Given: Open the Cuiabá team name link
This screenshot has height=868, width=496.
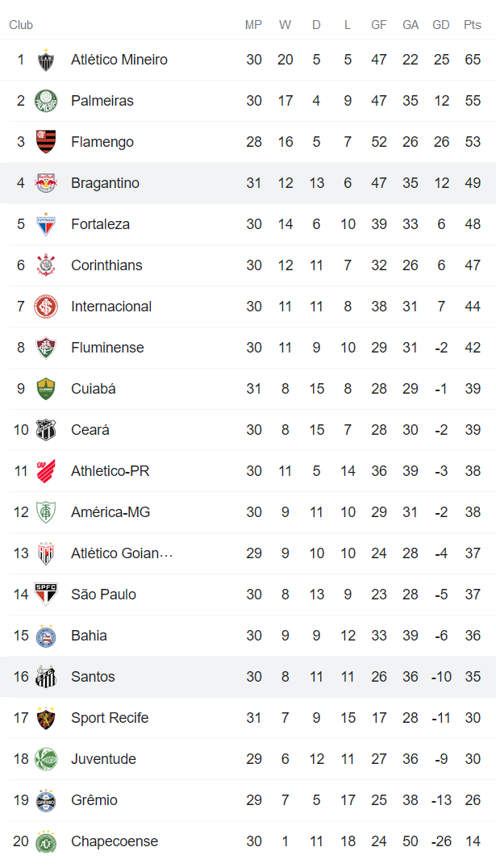Looking at the screenshot, I should click(94, 389).
